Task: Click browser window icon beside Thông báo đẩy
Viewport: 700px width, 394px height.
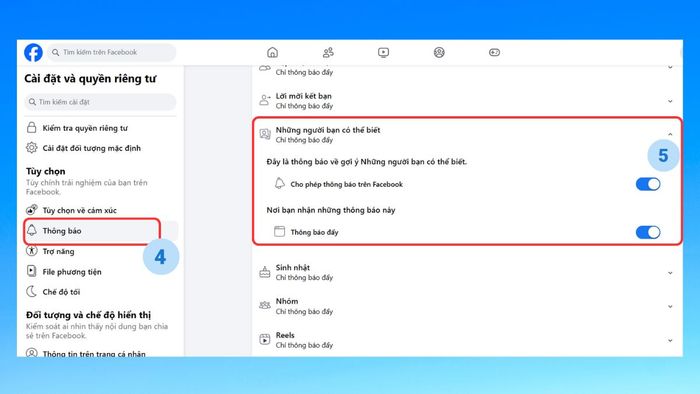Action: (x=279, y=231)
